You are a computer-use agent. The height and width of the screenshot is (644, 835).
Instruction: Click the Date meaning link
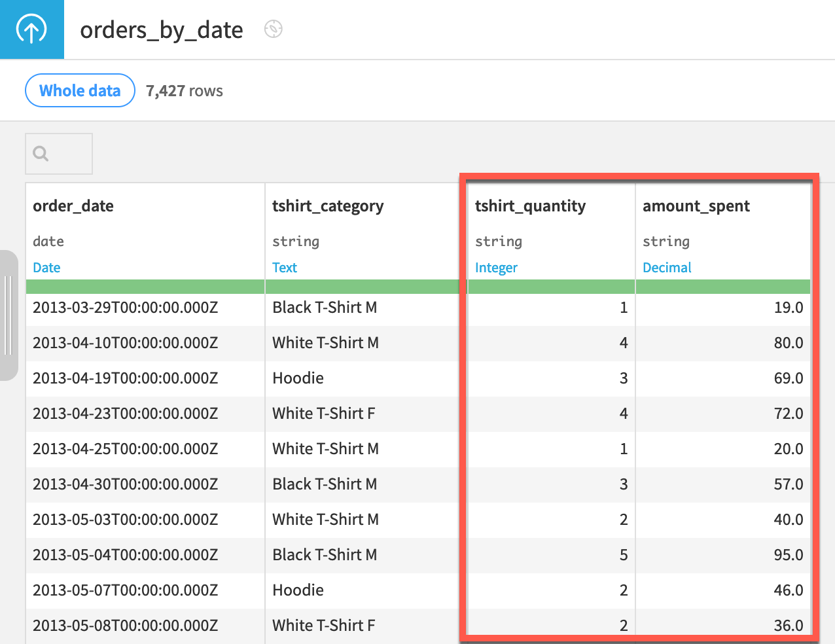46,268
